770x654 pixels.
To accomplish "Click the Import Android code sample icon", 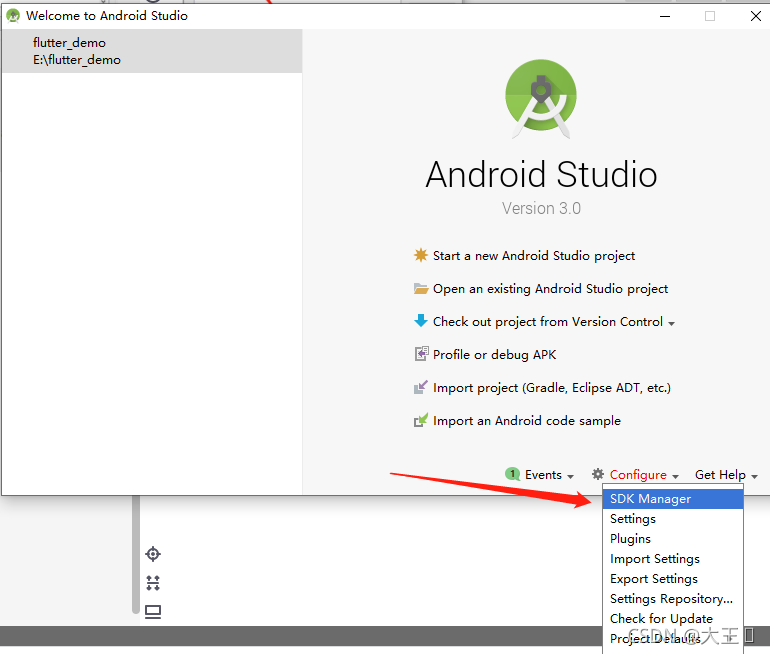I will point(421,420).
